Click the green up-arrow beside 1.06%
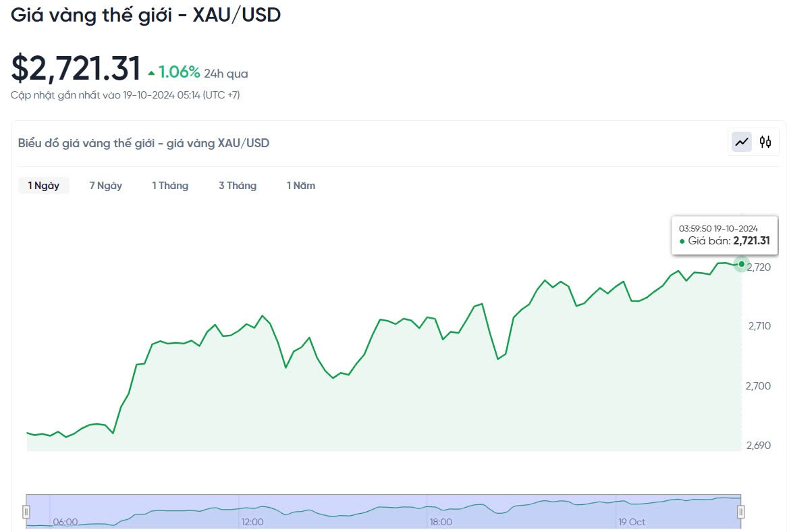This screenshot has height=532, width=787. 151,72
